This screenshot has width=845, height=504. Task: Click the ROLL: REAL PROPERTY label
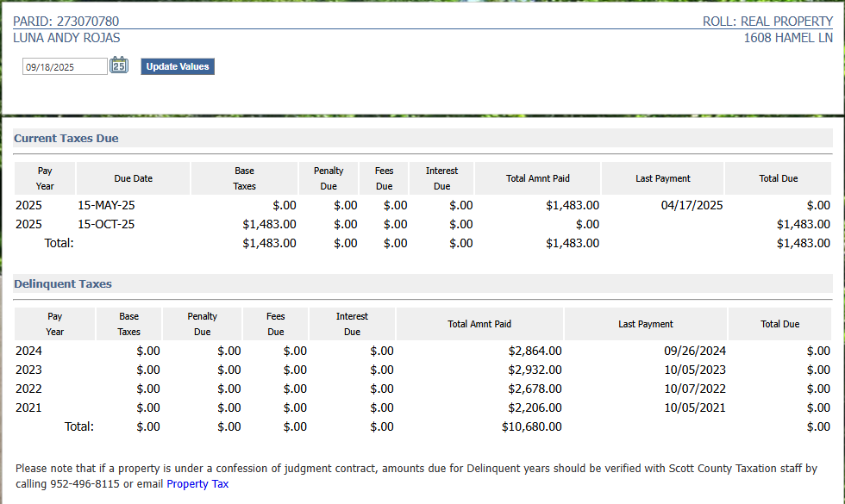[x=767, y=21]
